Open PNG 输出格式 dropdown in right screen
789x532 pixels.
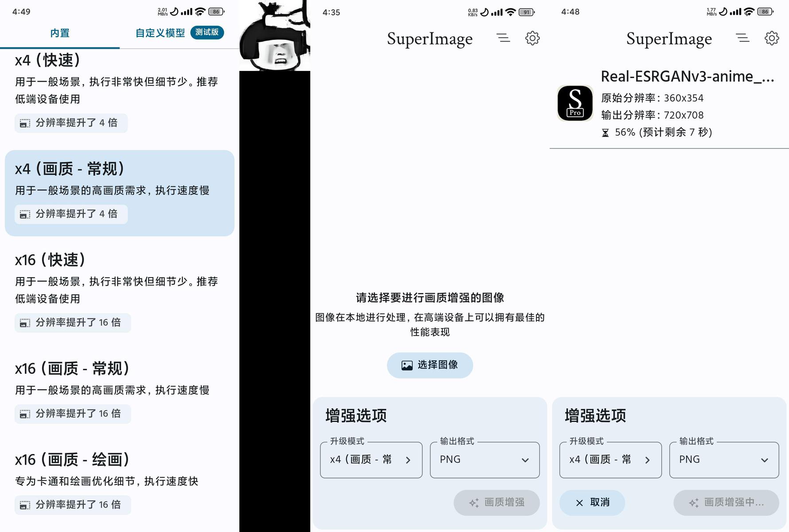coord(724,460)
